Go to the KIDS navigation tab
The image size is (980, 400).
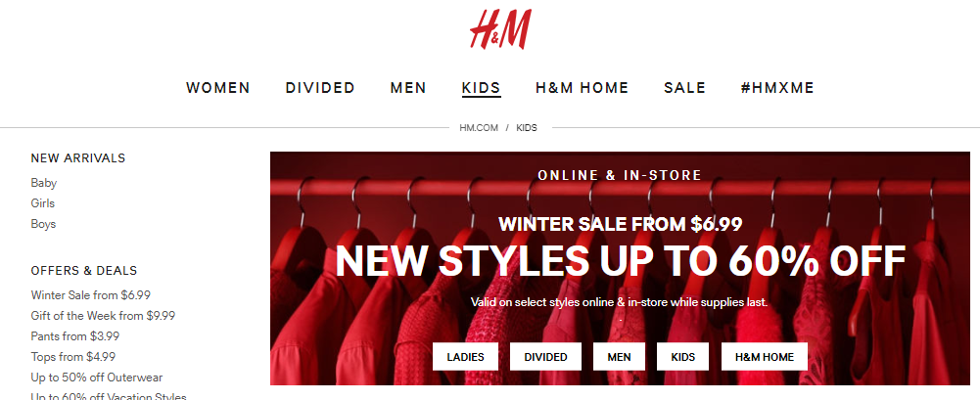482,88
